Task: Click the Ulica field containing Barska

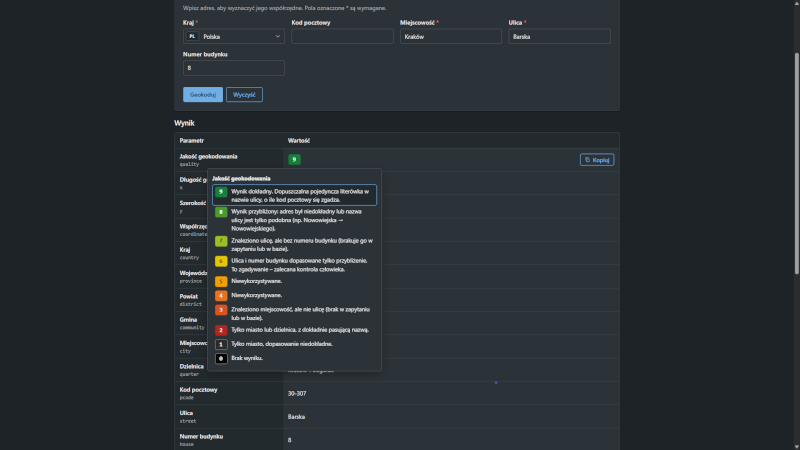Action: point(559,36)
